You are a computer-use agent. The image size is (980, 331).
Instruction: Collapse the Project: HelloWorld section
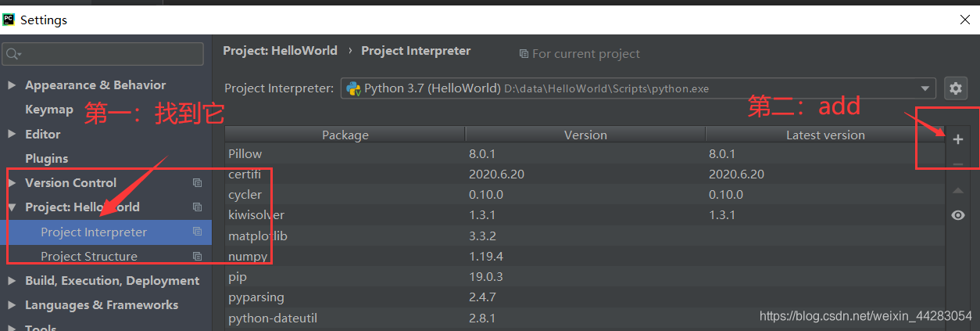(11, 207)
